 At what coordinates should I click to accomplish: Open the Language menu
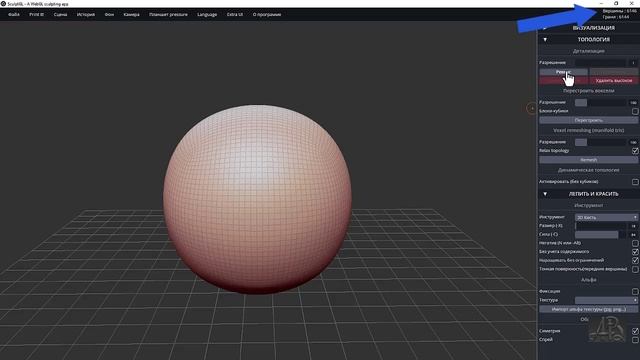click(x=207, y=14)
